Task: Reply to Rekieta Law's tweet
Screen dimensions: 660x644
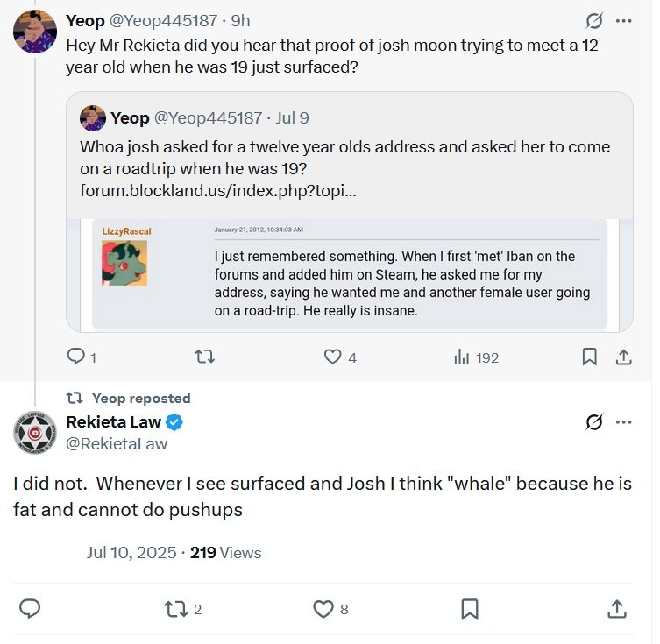Action: tap(30, 608)
